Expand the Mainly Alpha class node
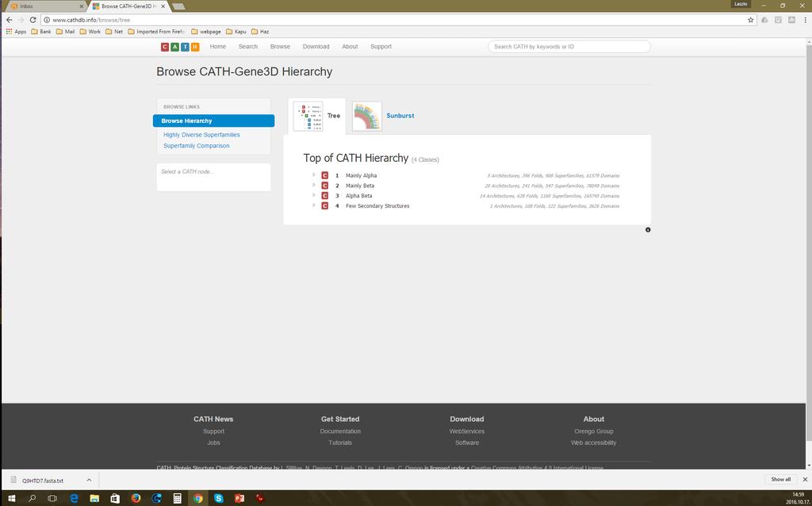Image resolution: width=812 pixels, height=506 pixels. point(314,175)
